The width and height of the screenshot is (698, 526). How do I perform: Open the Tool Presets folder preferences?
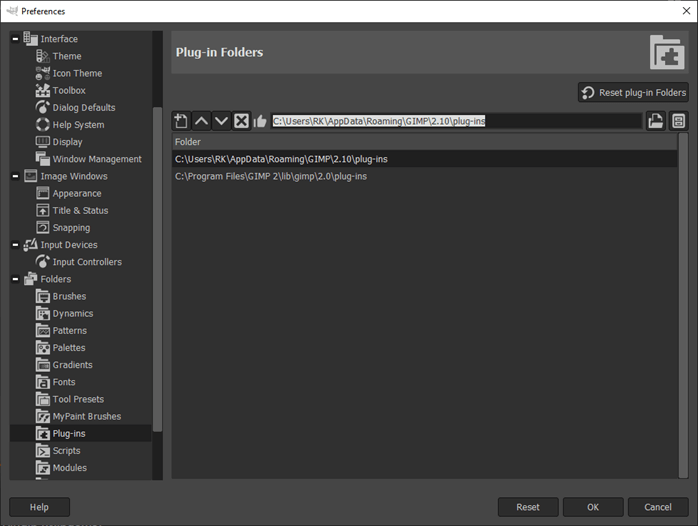point(78,399)
